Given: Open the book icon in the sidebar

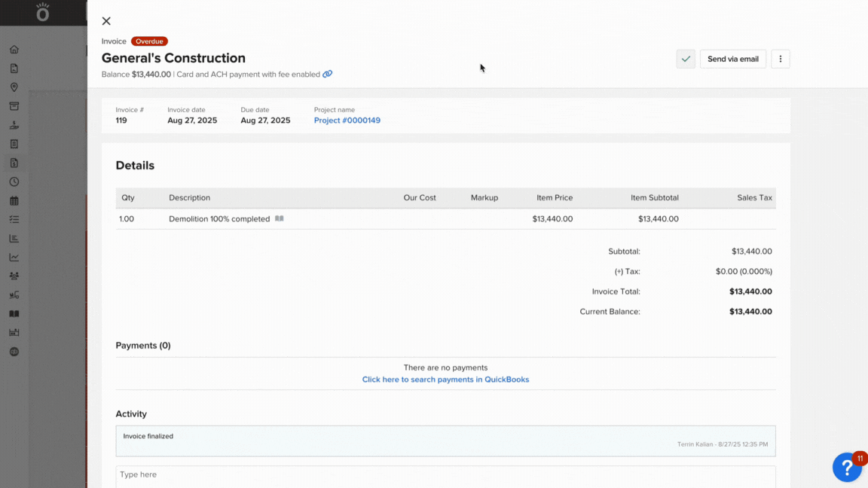Looking at the screenshot, I should click(x=14, y=313).
